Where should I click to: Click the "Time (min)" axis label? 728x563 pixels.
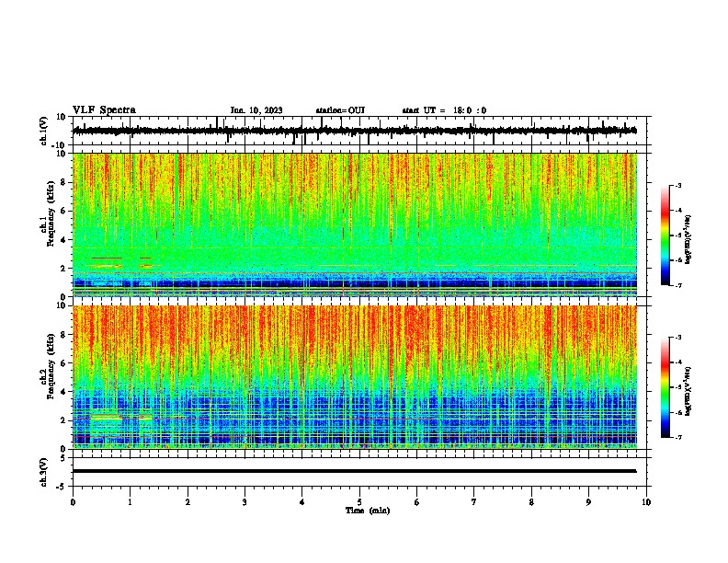pos(368,511)
